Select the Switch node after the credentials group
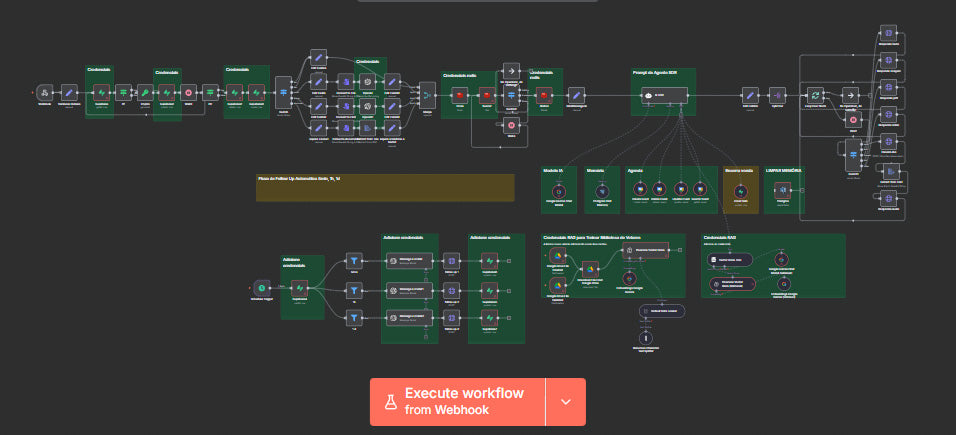956x435 pixels. (283, 92)
